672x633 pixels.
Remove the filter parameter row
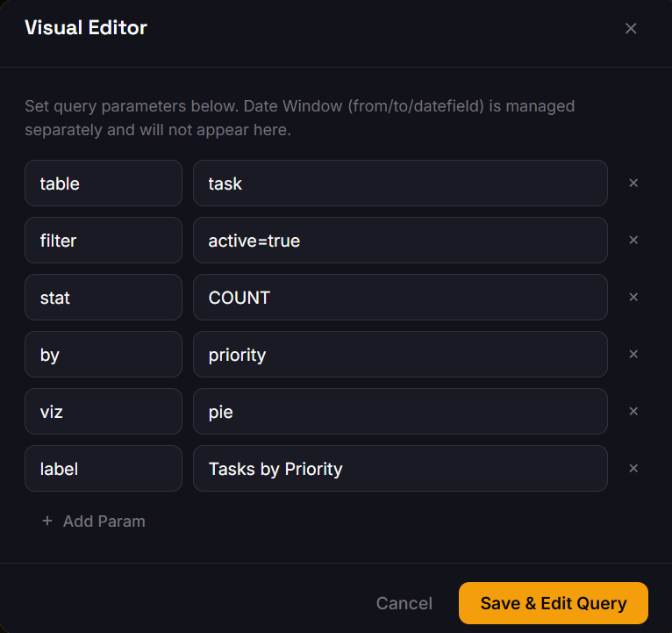[x=633, y=241]
